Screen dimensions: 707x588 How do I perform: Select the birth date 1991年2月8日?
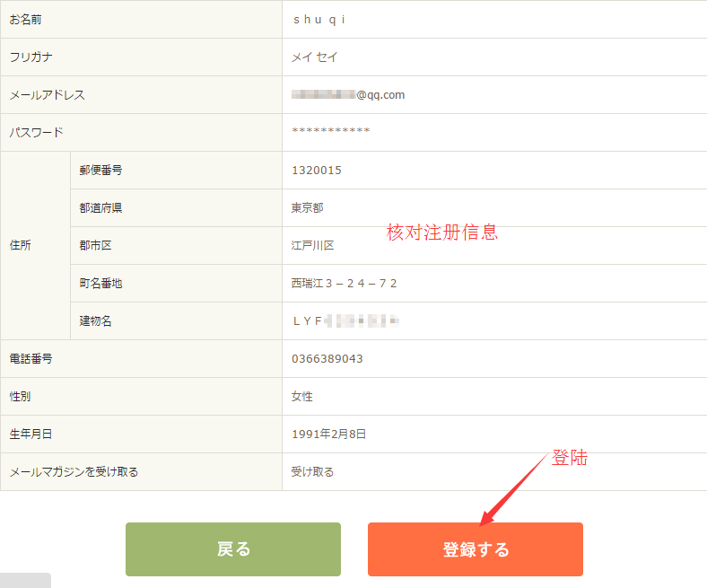[x=329, y=434]
